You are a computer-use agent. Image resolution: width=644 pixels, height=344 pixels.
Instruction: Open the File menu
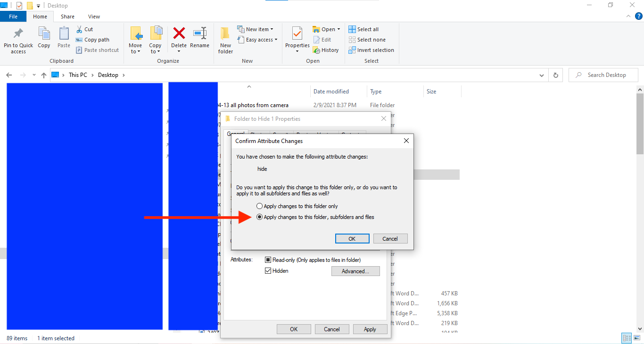pos(13,17)
